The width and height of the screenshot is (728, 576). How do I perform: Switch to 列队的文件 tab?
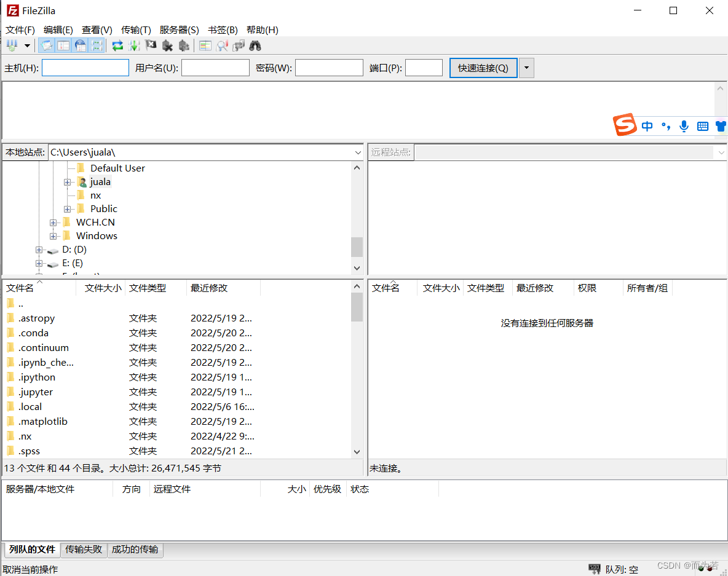point(32,550)
